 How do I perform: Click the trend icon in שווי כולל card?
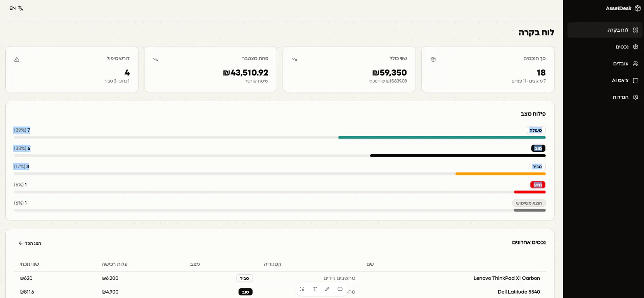[294, 59]
